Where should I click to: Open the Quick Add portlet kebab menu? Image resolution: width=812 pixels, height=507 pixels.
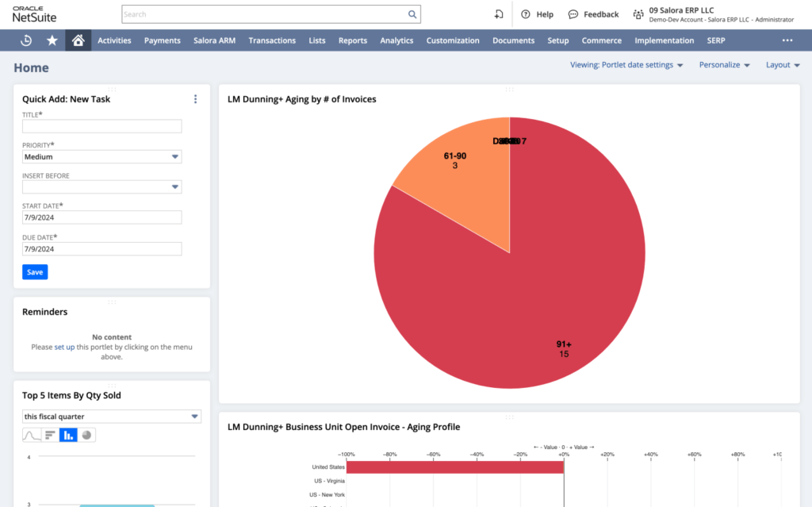[x=195, y=99]
